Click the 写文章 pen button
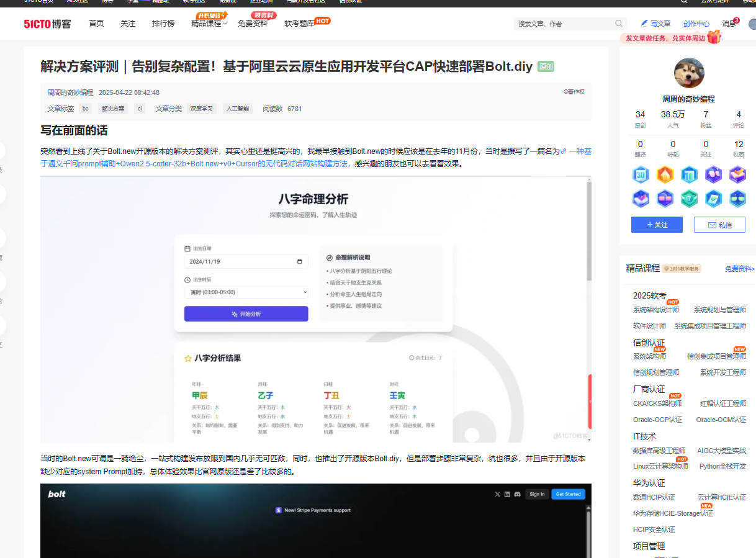Viewport: 756px width, 558px height. [656, 24]
